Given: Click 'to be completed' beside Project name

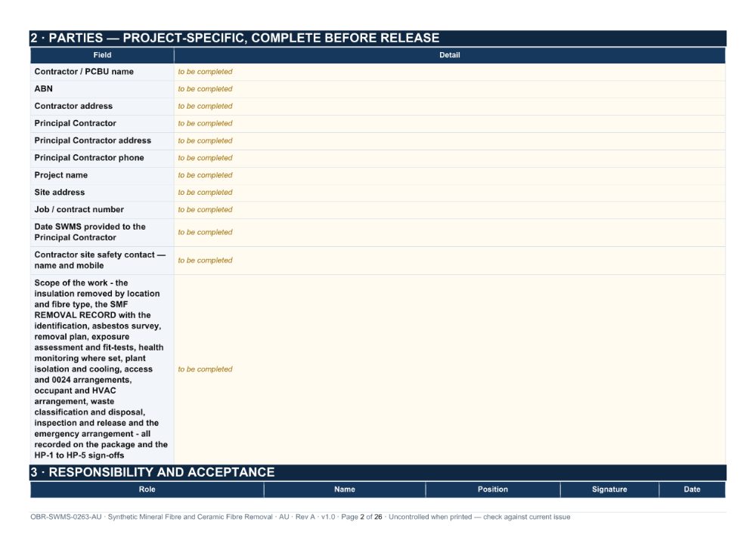Looking at the screenshot, I should [205, 175].
